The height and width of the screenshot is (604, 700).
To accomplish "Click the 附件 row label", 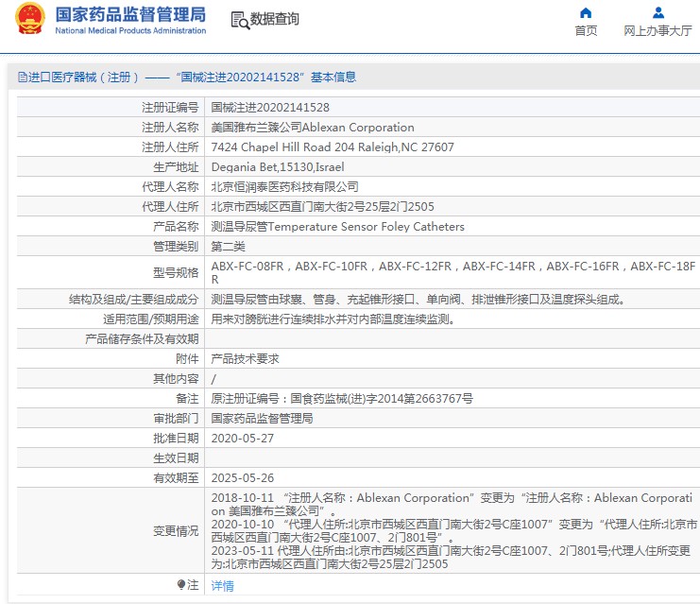I will click(x=187, y=359).
